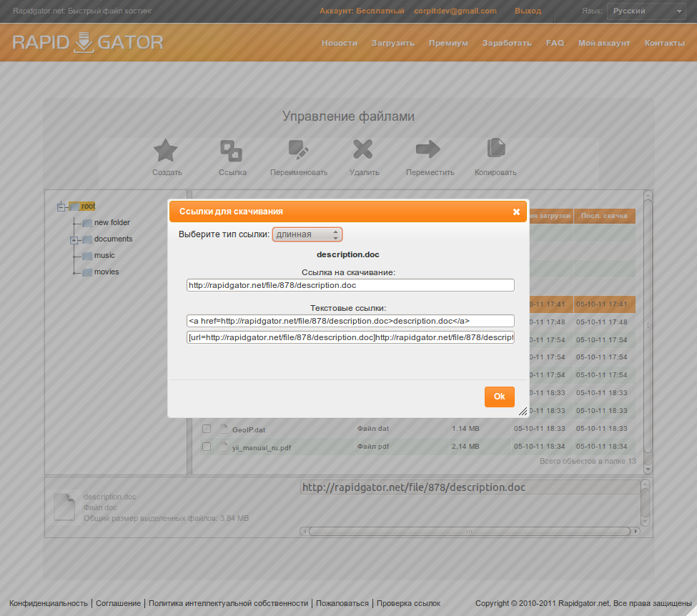Close the Ссылки для скачивания dialog
The width and height of the screenshot is (697, 616).
tap(516, 212)
